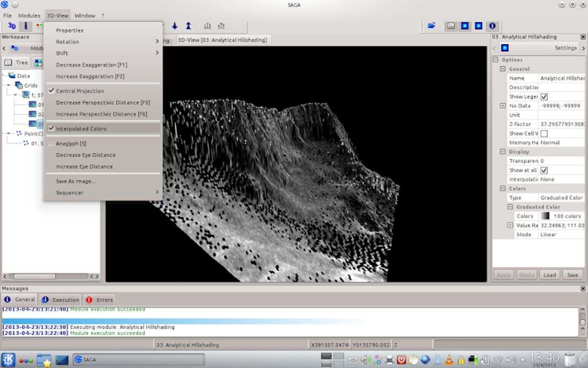
Task: Click the Colors gradient swatch
Action: 544,216
